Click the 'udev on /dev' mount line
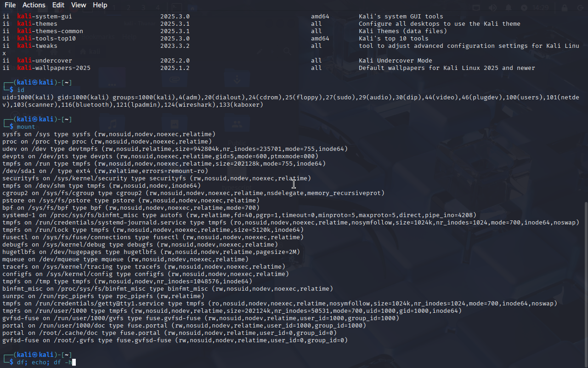This screenshot has height=368, width=588. click(x=175, y=149)
